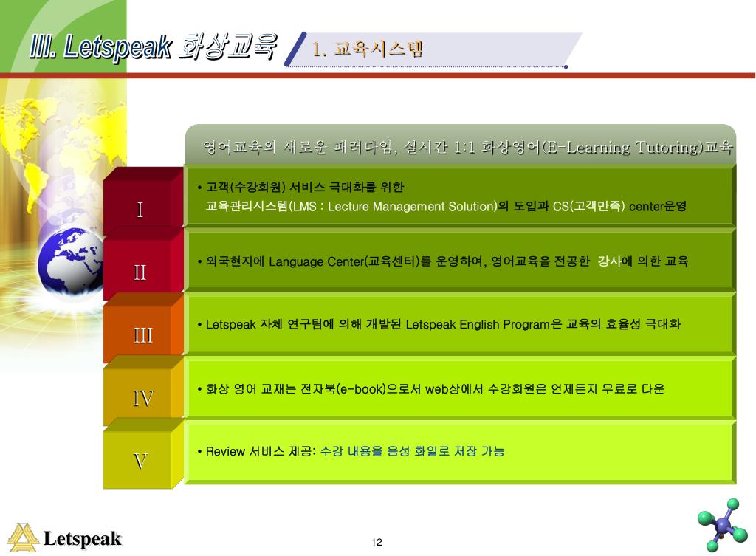Click the 'Letspeak' wordmark in the footer
The width and height of the screenshot is (756, 556).
point(83,539)
